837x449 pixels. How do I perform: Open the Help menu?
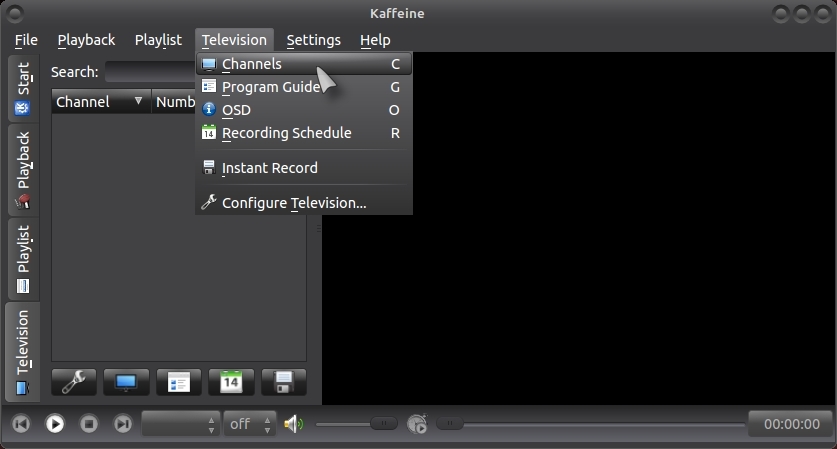[x=375, y=40]
